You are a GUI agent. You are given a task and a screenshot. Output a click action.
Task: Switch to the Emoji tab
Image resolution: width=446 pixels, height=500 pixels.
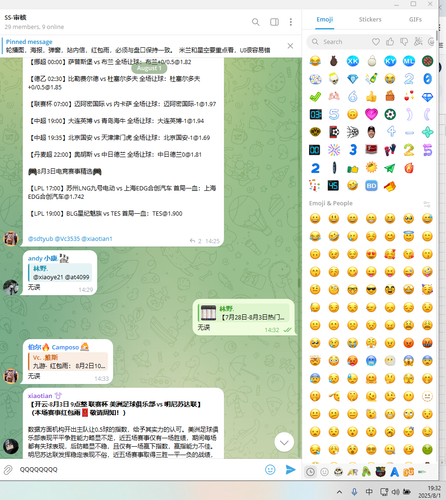click(x=325, y=19)
